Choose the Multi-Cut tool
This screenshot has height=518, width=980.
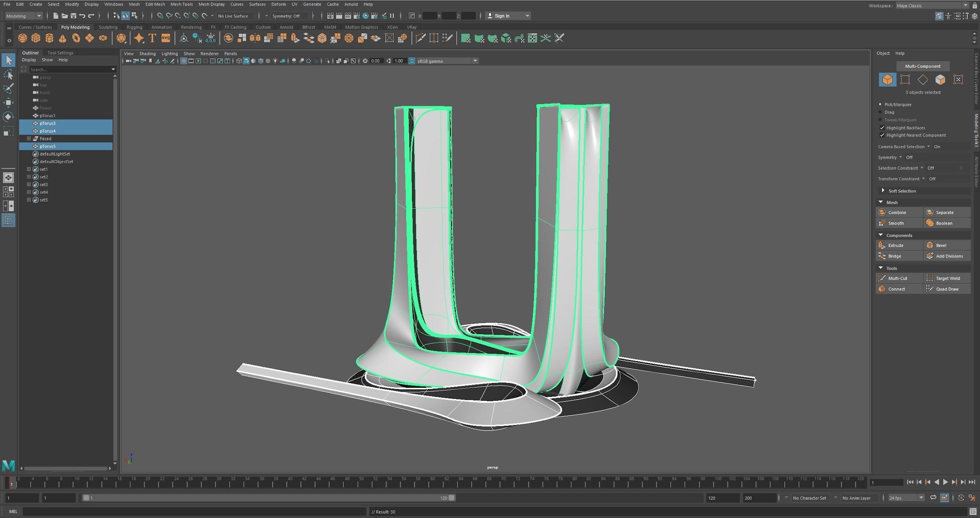(x=897, y=278)
